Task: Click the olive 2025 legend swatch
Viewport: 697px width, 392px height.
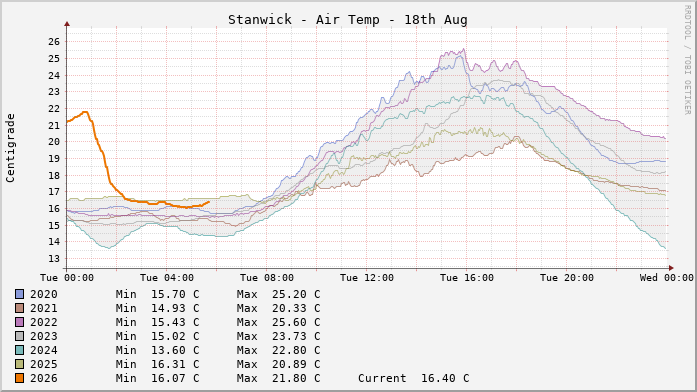Action: pos(20,364)
